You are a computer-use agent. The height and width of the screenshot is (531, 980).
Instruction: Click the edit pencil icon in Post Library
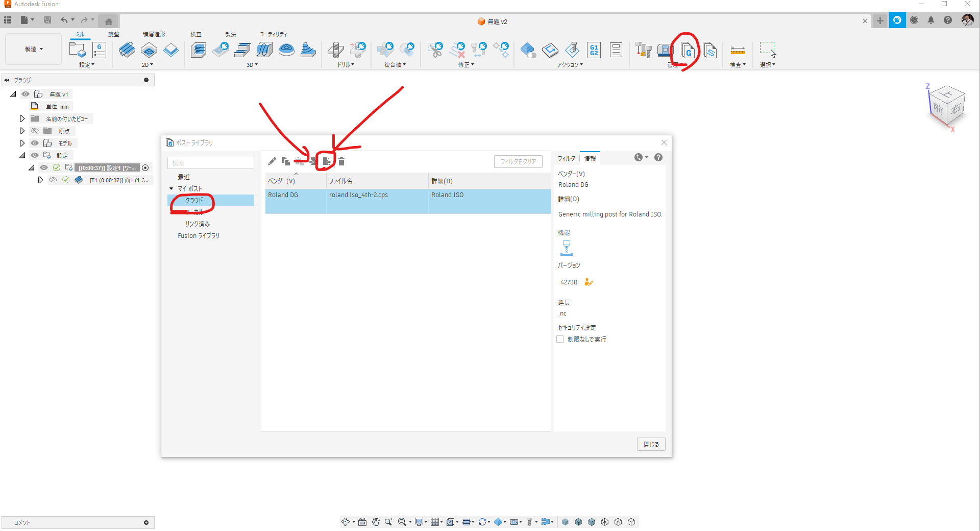[272, 161]
